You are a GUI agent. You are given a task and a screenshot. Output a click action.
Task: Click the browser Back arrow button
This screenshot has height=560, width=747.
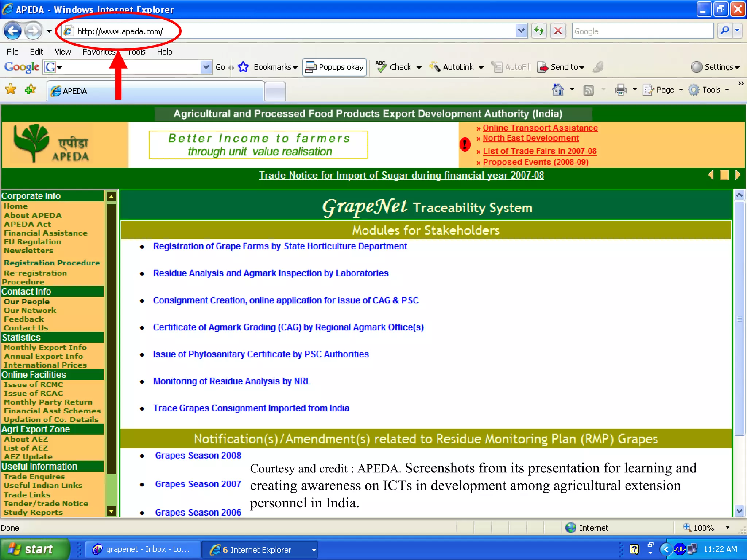tap(13, 31)
